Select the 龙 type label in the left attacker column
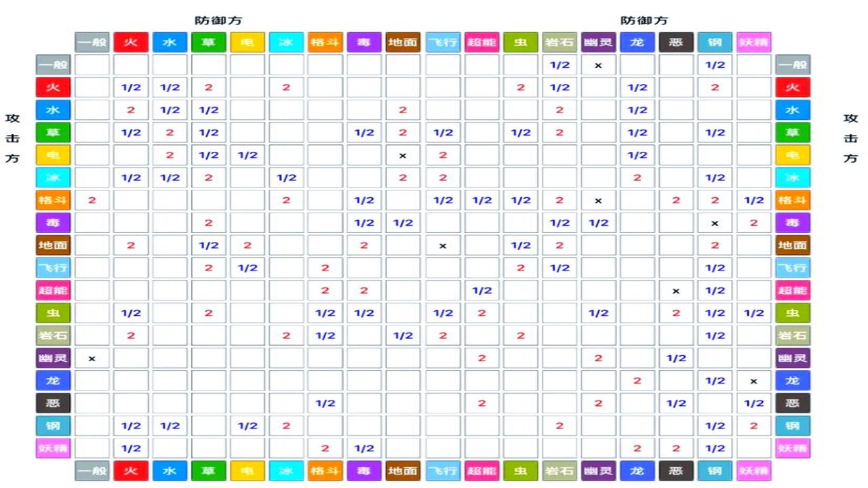868x488 pixels. point(53,380)
